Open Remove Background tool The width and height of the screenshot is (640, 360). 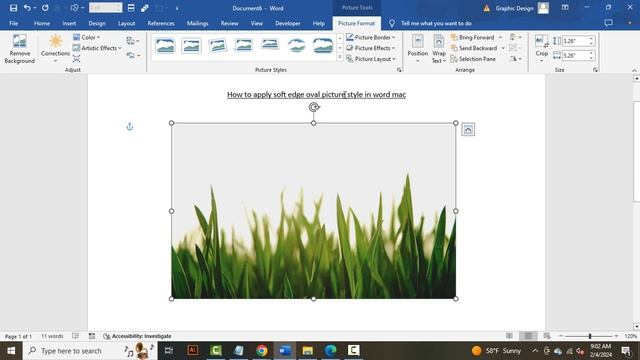pos(20,49)
